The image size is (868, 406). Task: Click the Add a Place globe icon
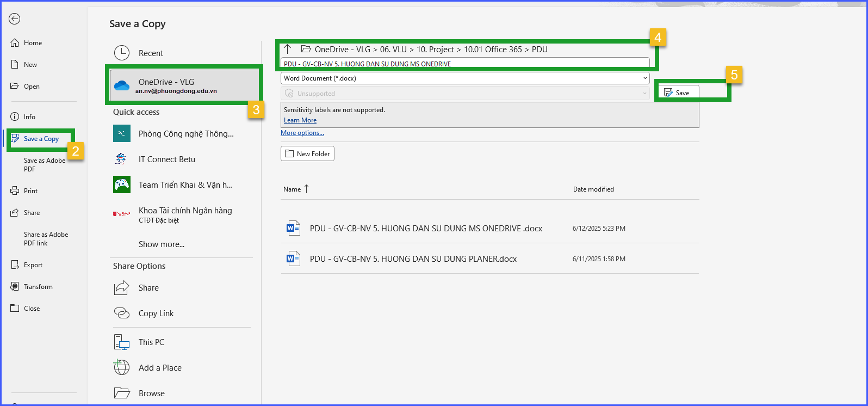pyautogui.click(x=121, y=367)
